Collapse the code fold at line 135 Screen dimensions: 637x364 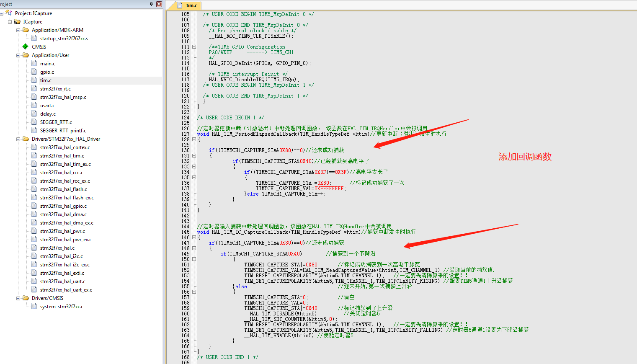194,178
